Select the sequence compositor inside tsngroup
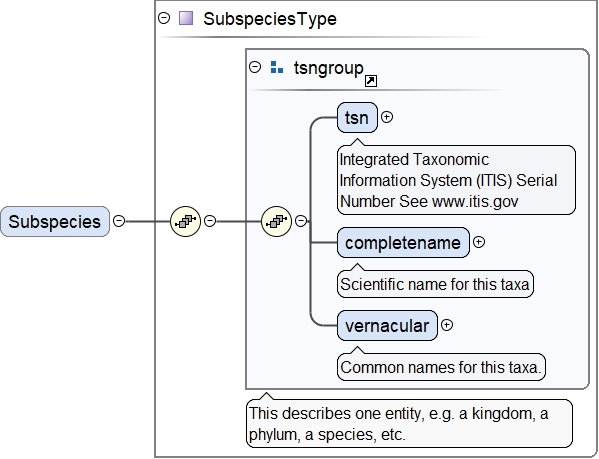Screen dimensions: 599x459 (276, 221)
